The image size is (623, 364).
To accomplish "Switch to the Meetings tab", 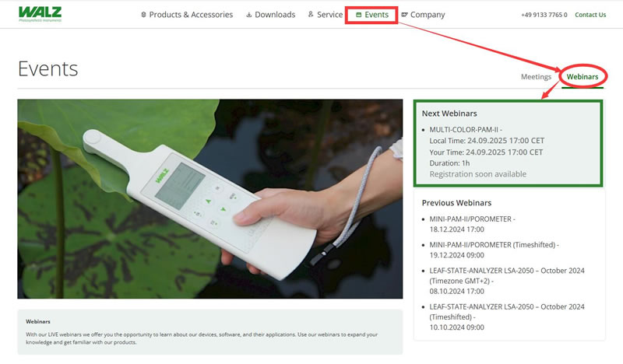I will [x=536, y=76].
